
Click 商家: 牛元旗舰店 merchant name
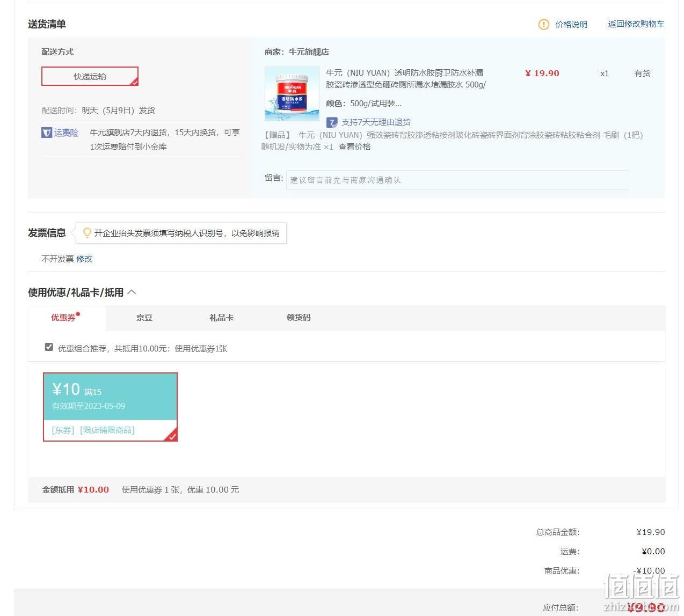[x=297, y=52]
